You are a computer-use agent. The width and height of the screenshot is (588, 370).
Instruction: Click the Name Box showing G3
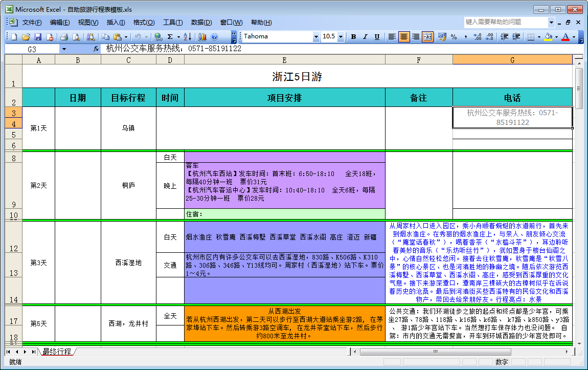coord(32,49)
